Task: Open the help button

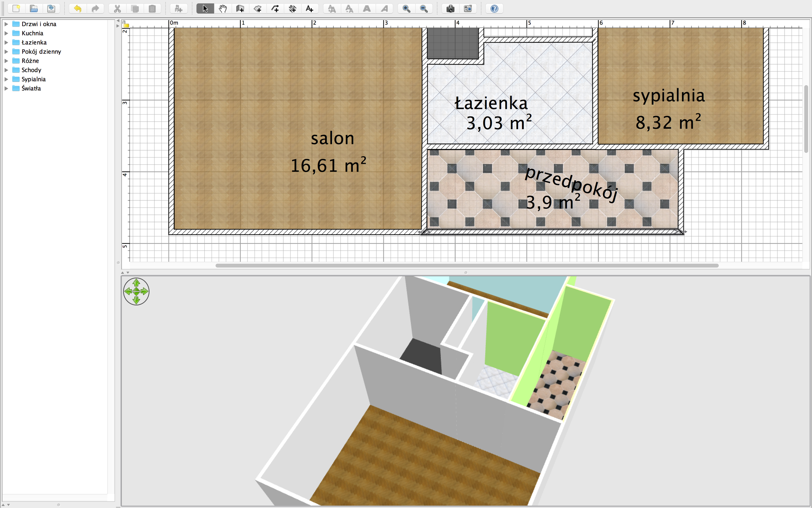Action: 494,8
